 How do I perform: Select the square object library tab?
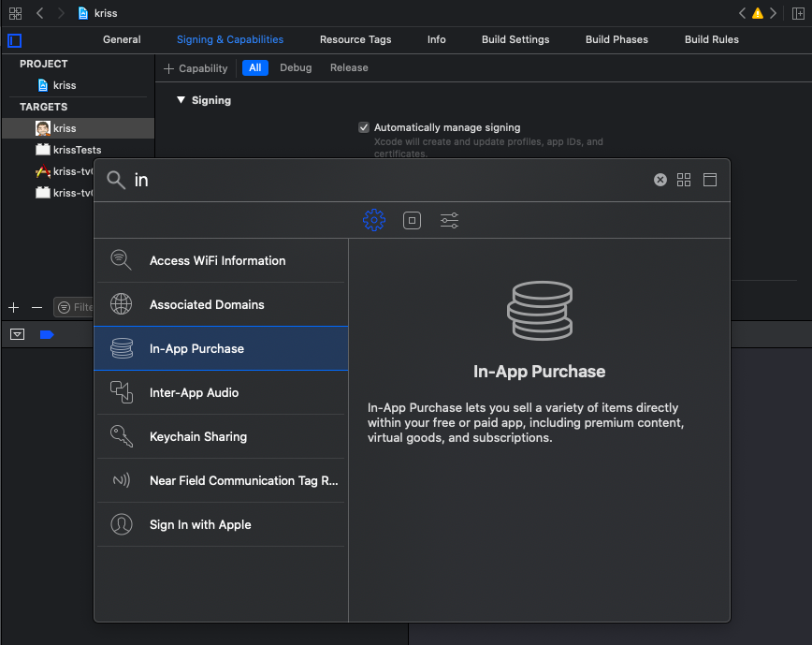pyautogui.click(x=412, y=220)
